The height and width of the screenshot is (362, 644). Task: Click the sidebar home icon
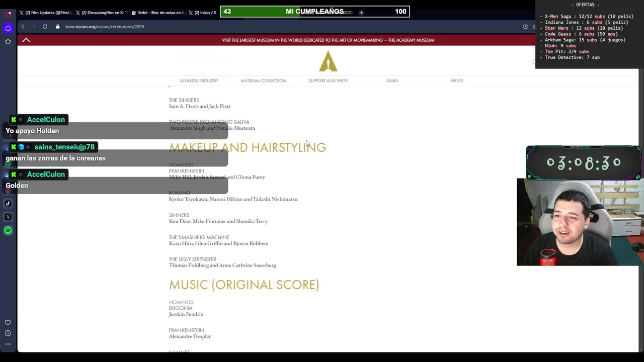tap(8, 28)
